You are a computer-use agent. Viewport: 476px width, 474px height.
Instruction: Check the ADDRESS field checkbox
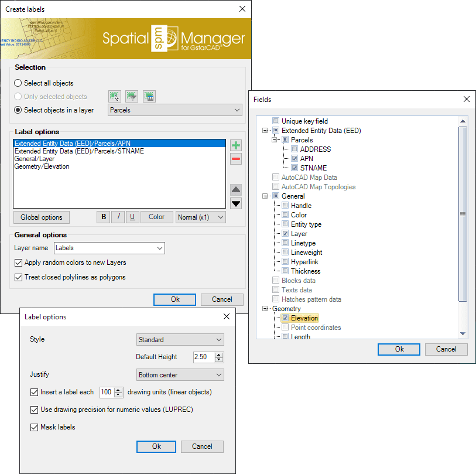(294, 149)
